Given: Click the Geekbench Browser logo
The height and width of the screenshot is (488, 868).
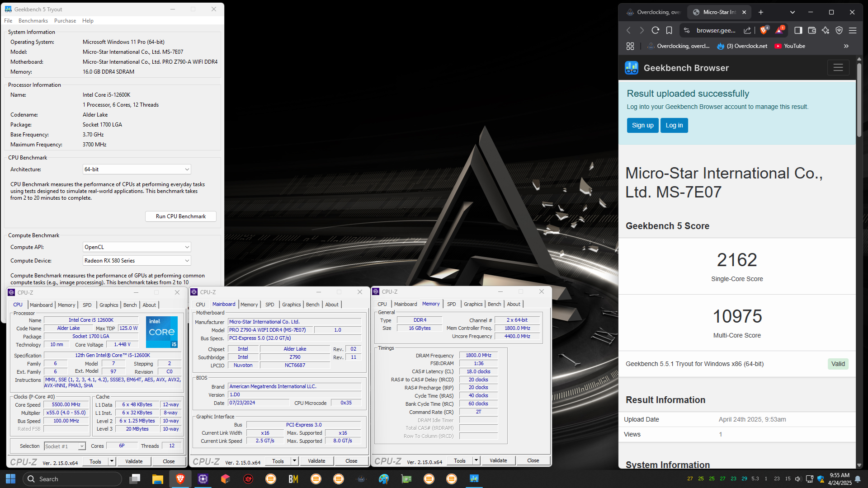Looking at the screenshot, I should coord(631,68).
